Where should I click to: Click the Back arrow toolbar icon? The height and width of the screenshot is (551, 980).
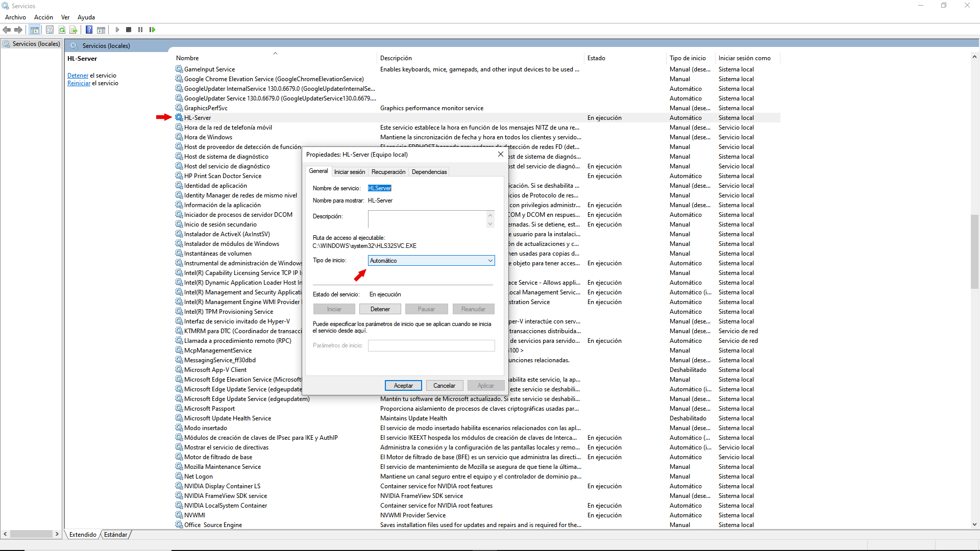point(7,30)
